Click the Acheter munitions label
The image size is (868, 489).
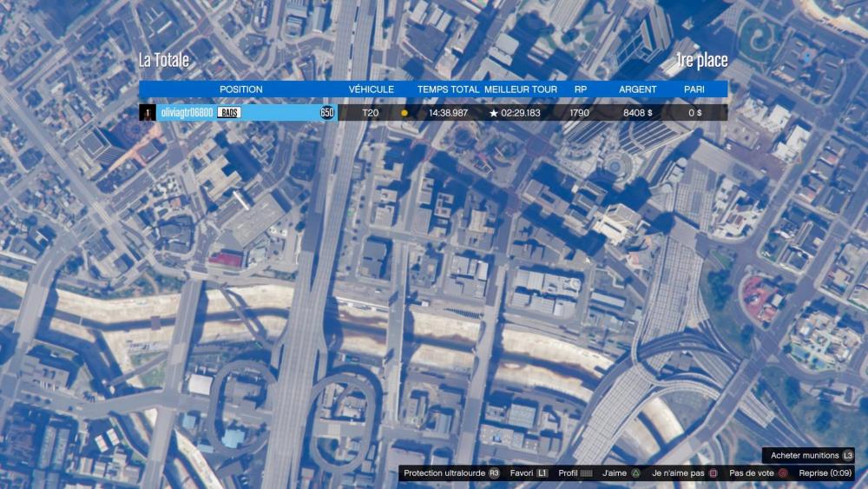804,455
